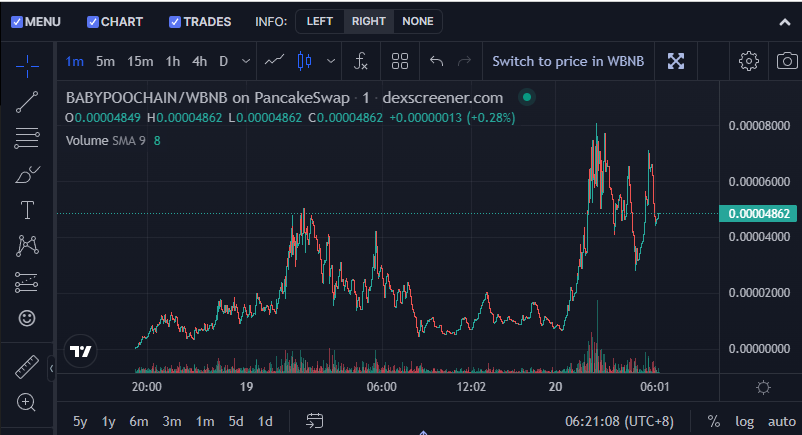Select the D daily interval

point(224,61)
